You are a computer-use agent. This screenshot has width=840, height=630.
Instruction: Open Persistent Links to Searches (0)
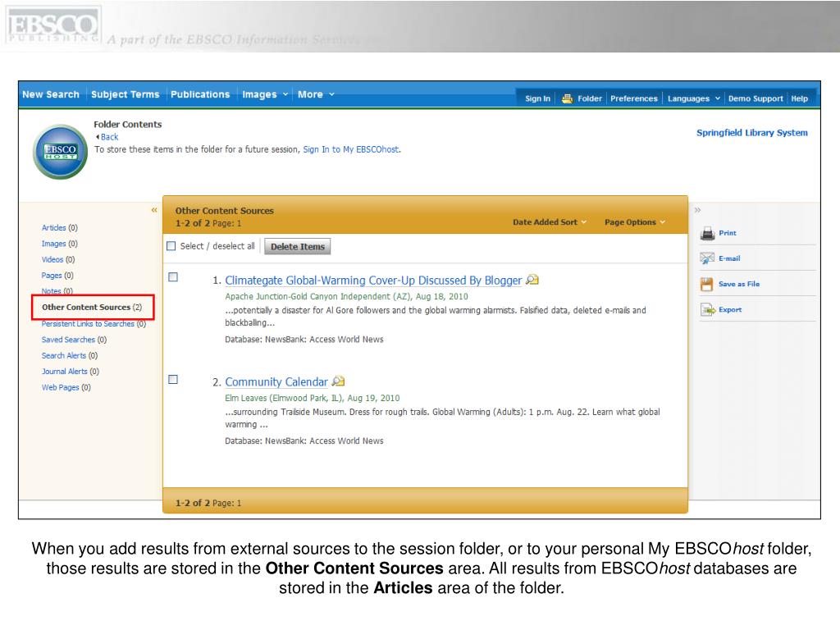click(x=94, y=323)
